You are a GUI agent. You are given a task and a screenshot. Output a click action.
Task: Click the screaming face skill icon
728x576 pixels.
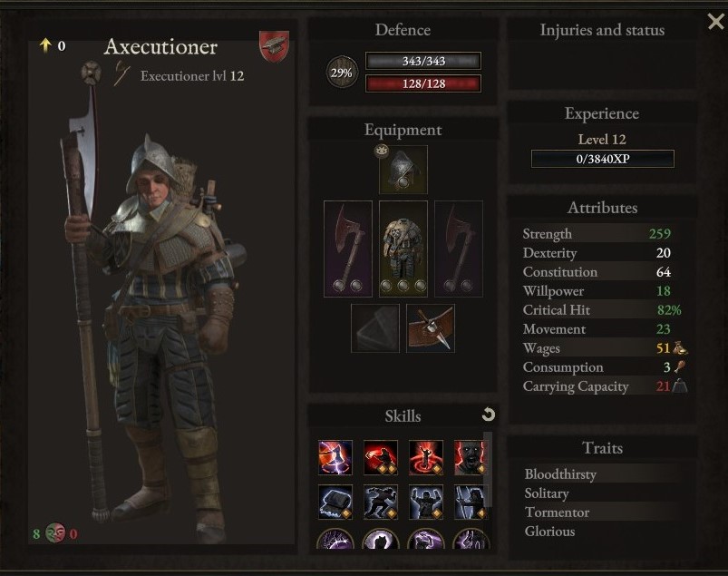[x=469, y=457]
